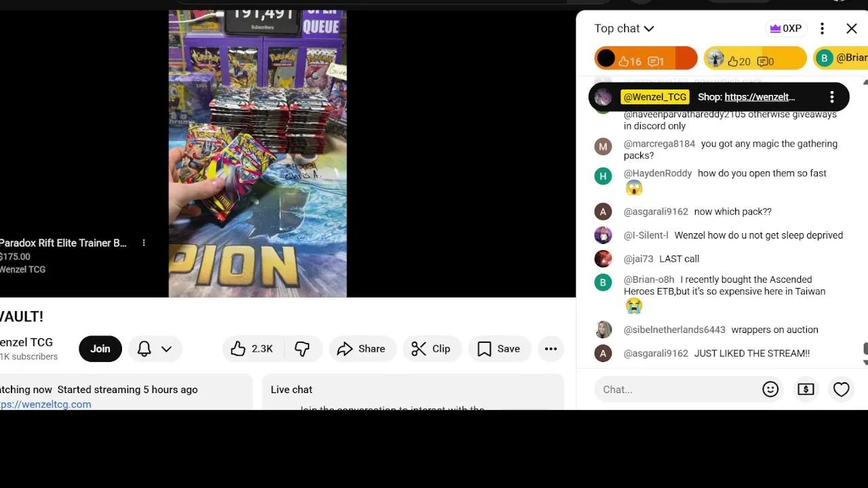868x488 pixels.
Task: Open the wenzeltcg.com description link
Action: (45, 404)
